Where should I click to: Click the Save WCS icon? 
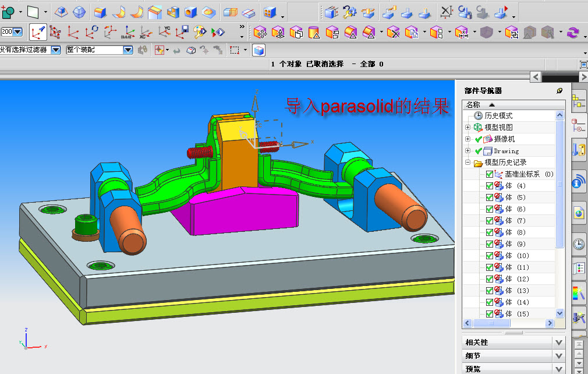click(182, 32)
